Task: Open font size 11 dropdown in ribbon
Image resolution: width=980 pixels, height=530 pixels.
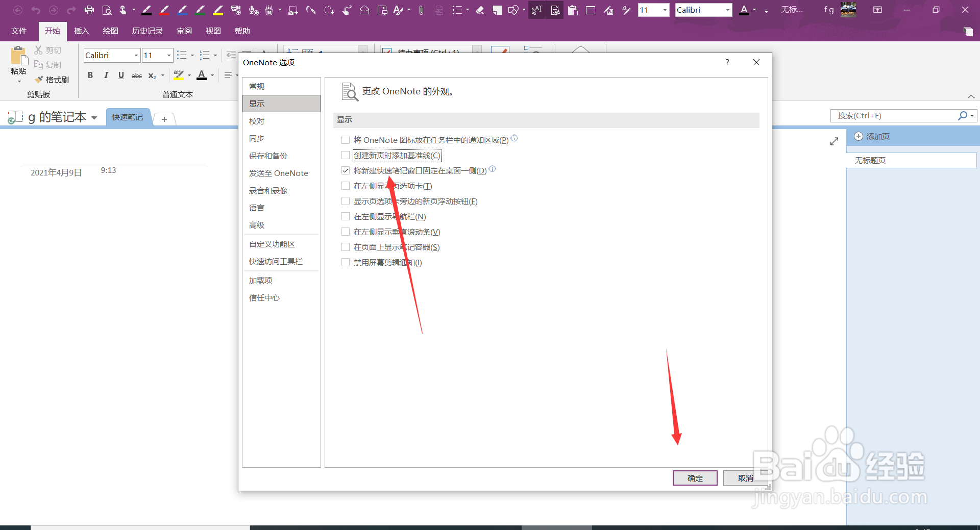Action: pyautogui.click(x=169, y=55)
